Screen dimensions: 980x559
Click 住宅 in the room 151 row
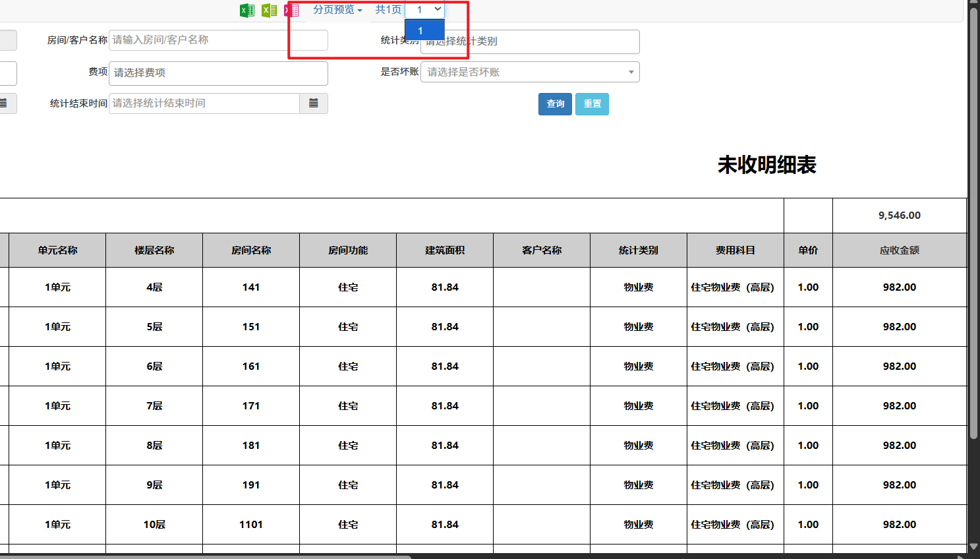[x=348, y=327]
